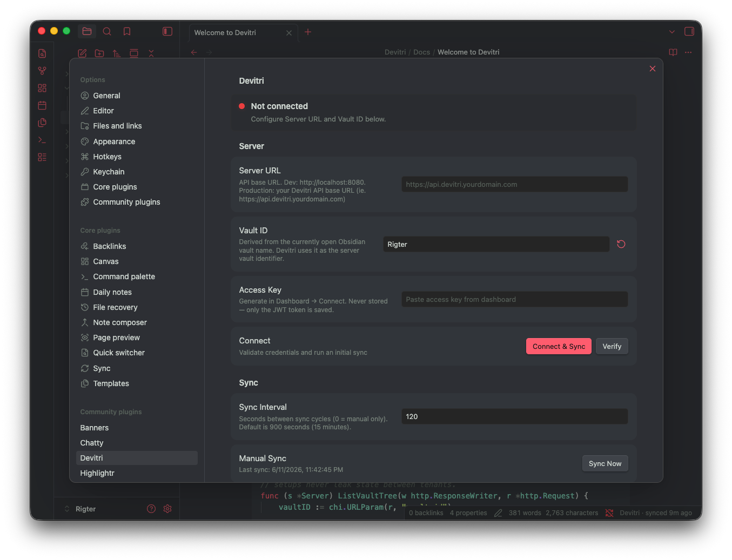Create a new folder icon
732x560 pixels.
coord(99,53)
